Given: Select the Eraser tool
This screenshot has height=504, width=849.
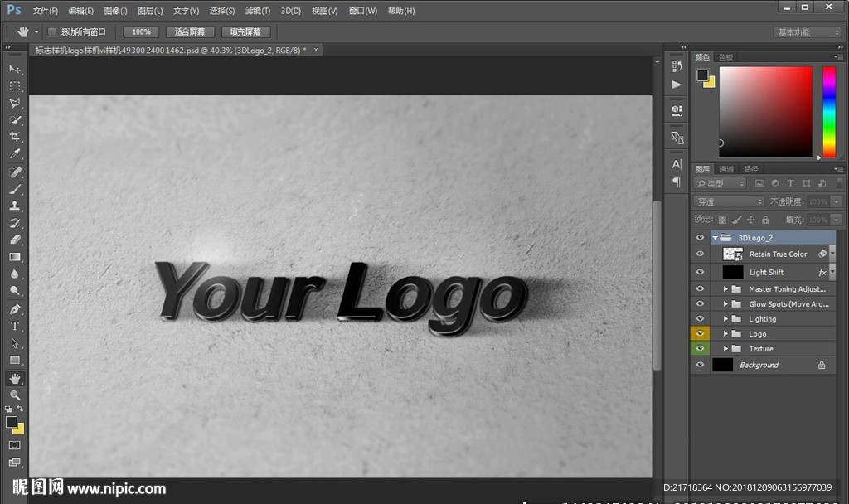Looking at the screenshot, I should pos(15,240).
